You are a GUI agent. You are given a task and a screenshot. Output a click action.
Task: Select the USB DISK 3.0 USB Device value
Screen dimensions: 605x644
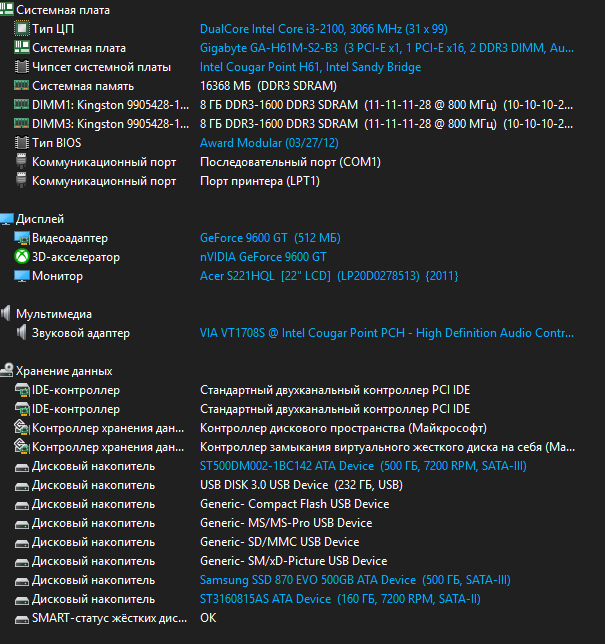(301, 485)
